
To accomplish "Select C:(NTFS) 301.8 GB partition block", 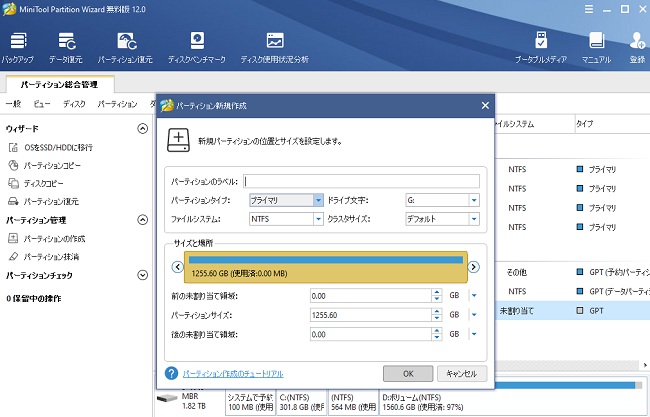I will point(301,402).
